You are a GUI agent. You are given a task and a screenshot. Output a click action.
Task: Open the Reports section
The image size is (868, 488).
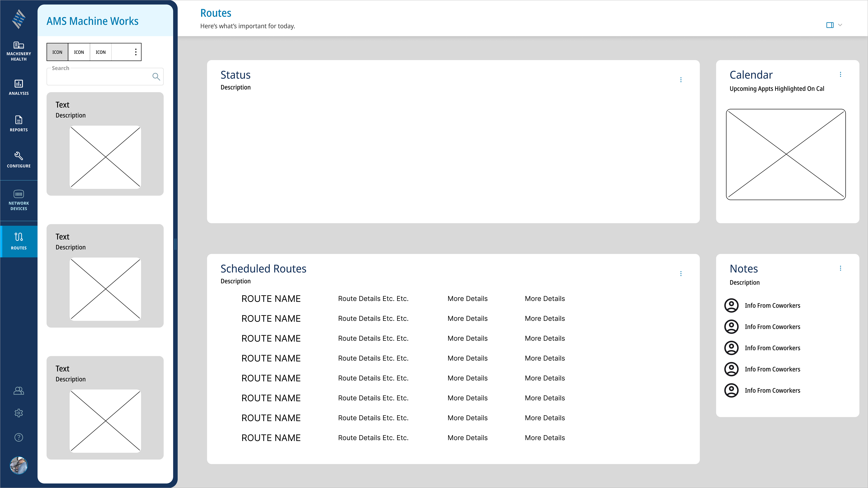[x=19, y=123]
